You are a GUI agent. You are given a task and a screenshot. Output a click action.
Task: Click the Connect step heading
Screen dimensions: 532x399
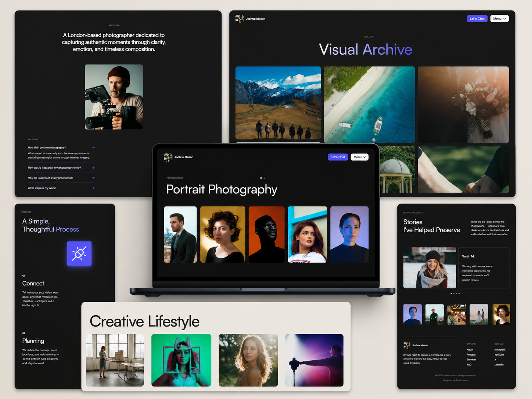(x=33, y=284)
